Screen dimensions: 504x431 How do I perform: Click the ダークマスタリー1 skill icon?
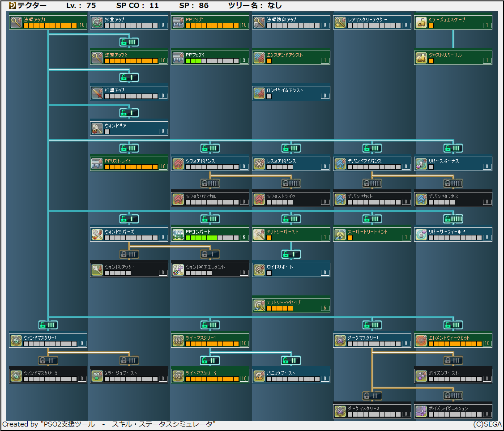click(340, 341)
